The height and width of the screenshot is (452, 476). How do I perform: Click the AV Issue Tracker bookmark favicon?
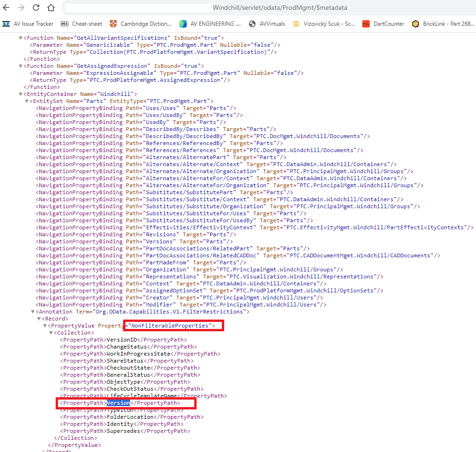click(x=6, y=23)
